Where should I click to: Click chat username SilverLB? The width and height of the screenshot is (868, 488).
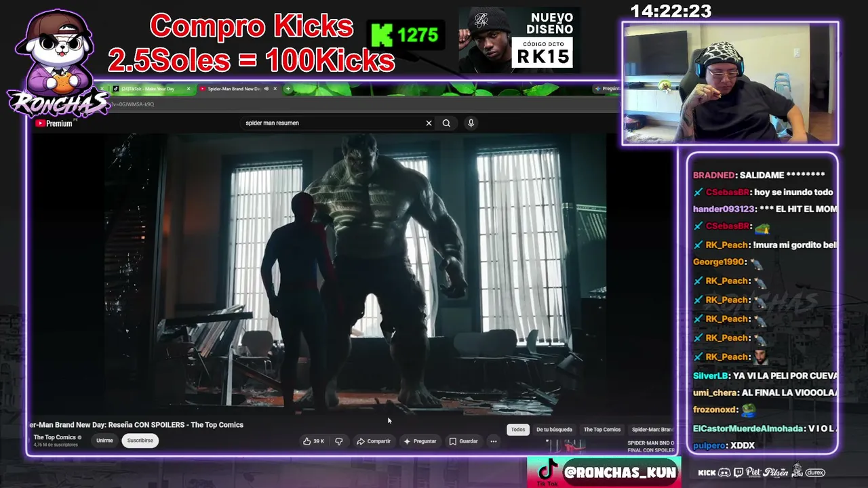(711, 375)
